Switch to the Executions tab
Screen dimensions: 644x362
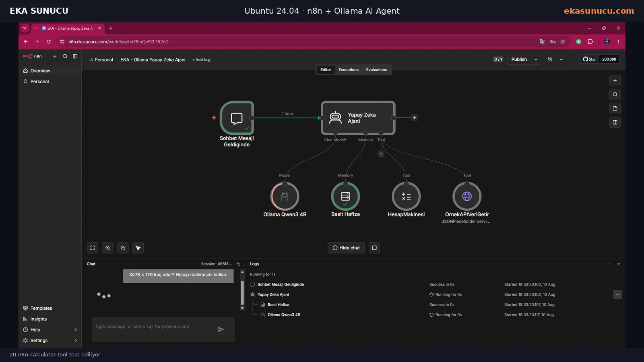click(349, 70)
